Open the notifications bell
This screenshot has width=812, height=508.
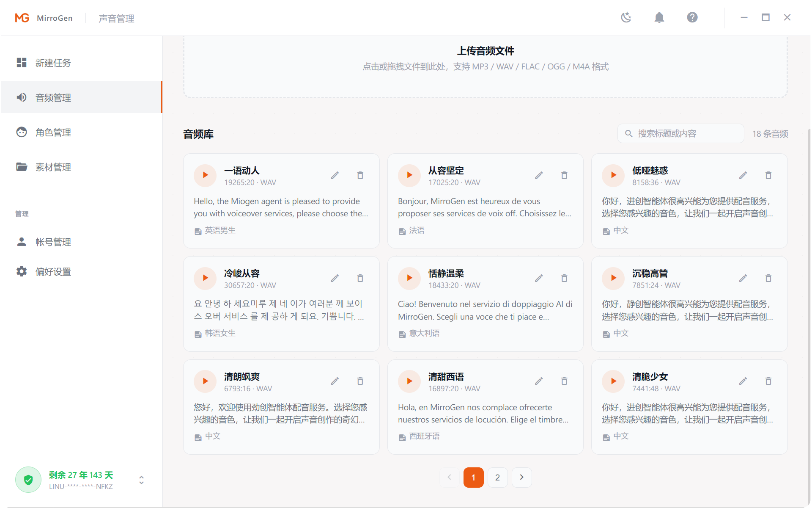tap(659, 17)
